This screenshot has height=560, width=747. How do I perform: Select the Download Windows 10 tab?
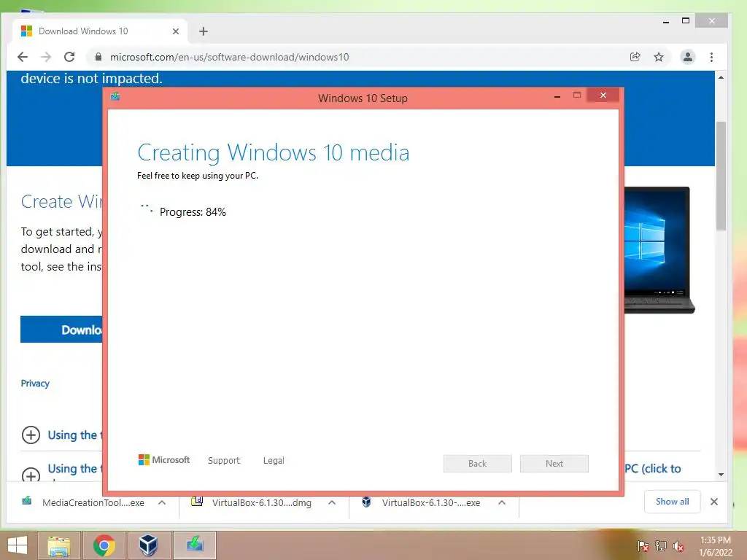100,31
